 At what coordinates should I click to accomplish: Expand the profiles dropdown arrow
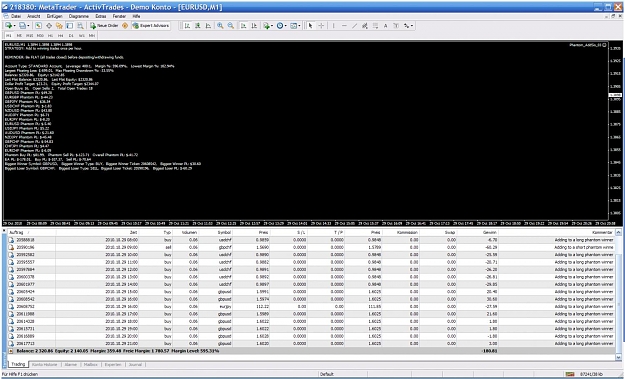tap(28, 26)
